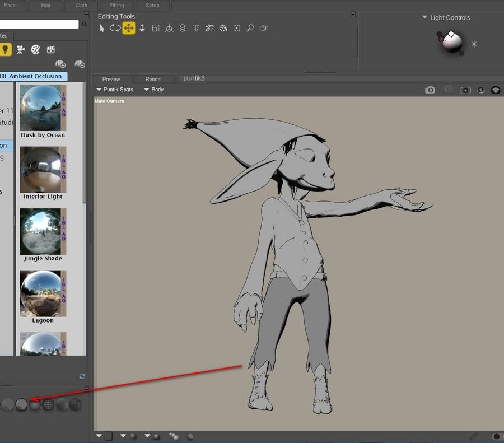The height and width of the screenshot is (443, 504).
Task: Open the Fitting room tab
Action: 116,6
